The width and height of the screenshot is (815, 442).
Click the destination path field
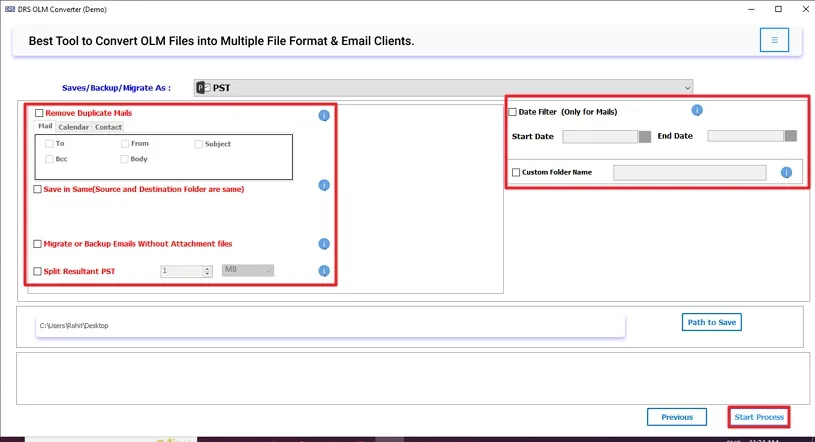330,326
